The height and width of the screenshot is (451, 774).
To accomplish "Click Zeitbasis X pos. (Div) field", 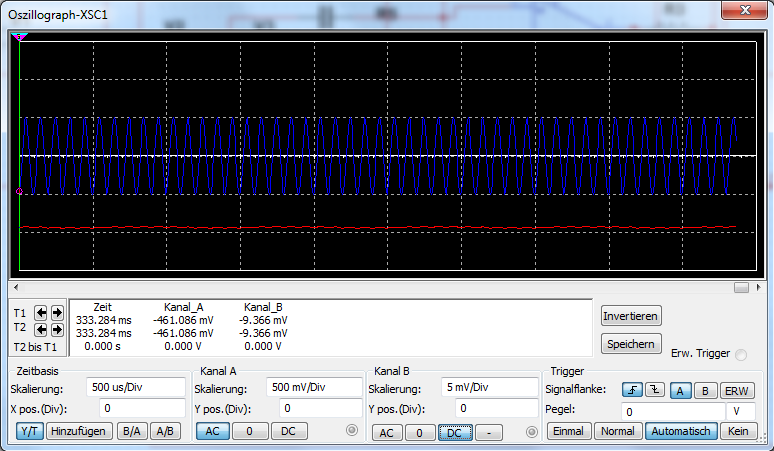I will pos(142,408).
